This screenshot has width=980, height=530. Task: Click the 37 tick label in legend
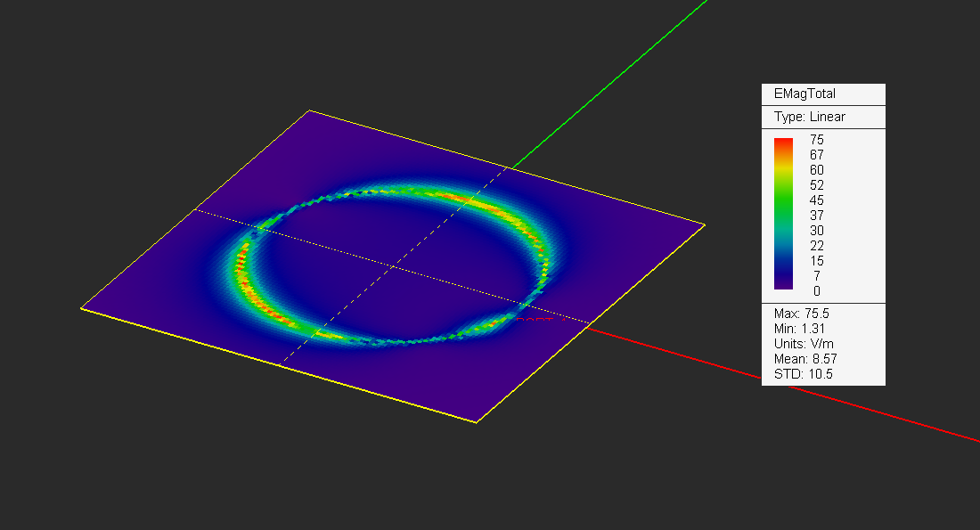point(817,216)
